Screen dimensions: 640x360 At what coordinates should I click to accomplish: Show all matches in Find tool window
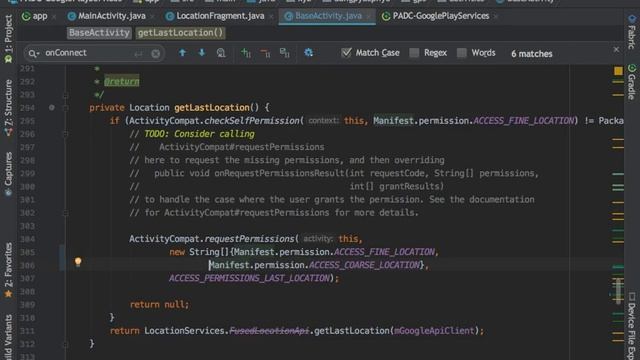tap(221, 53)
